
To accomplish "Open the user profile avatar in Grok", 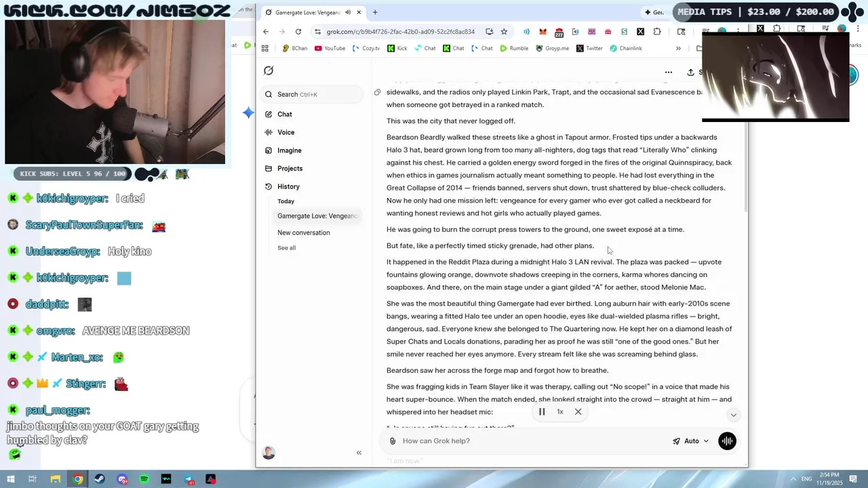I will click(269, 453).
